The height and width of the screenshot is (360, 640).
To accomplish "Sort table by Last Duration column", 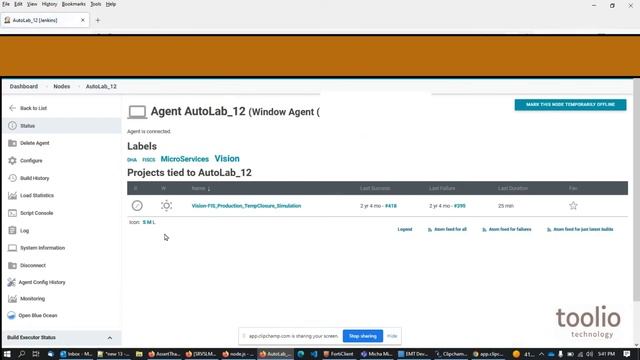I will click(513, 188).
